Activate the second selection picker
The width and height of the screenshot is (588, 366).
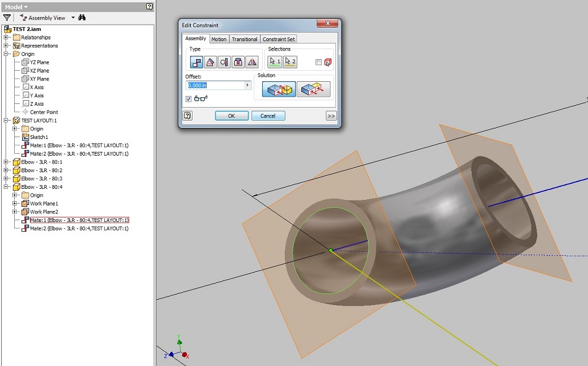(291, 61)
